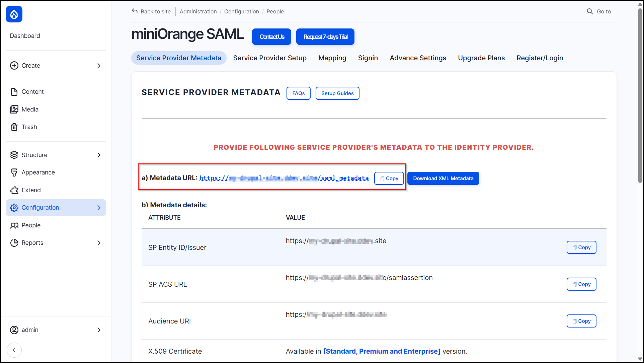Copy the SP ACS URL value
The height and width of the screenshot is (363, 644).
click(x=581, y=284)
